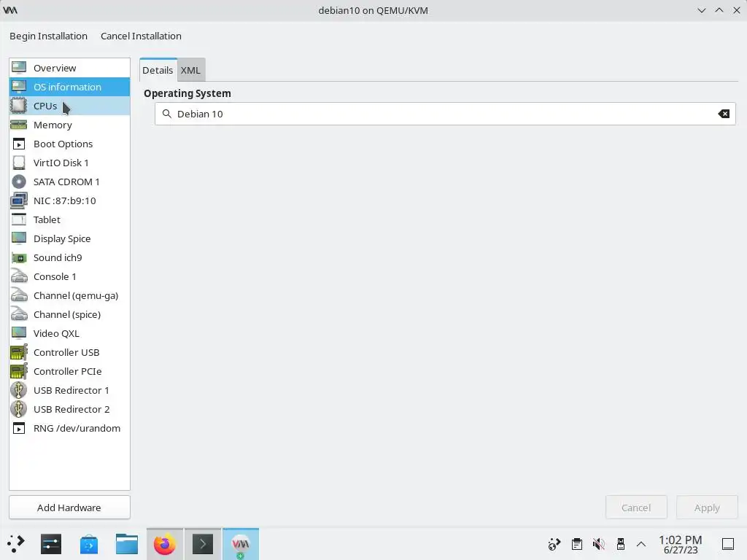Click the Virtual Machine Manager taskbar icon
This screenshot has width=747, height=560.
coord(241,544)
